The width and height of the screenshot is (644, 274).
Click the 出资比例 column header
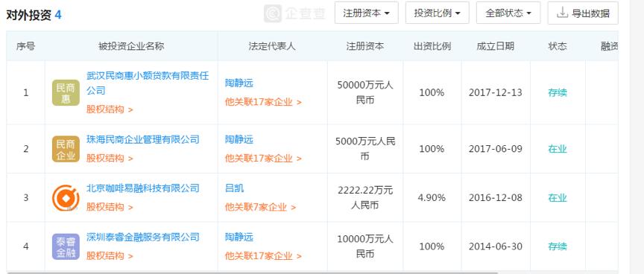click(432, 46)
